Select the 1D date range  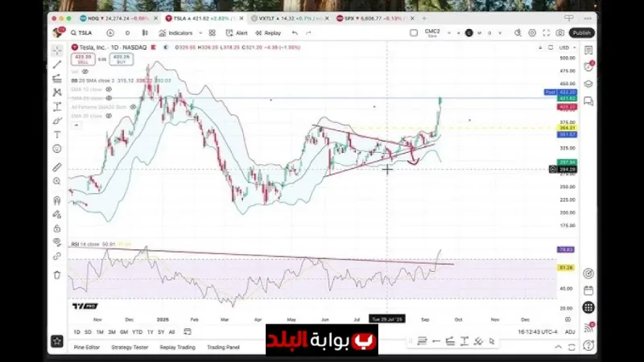click(76, 332)
